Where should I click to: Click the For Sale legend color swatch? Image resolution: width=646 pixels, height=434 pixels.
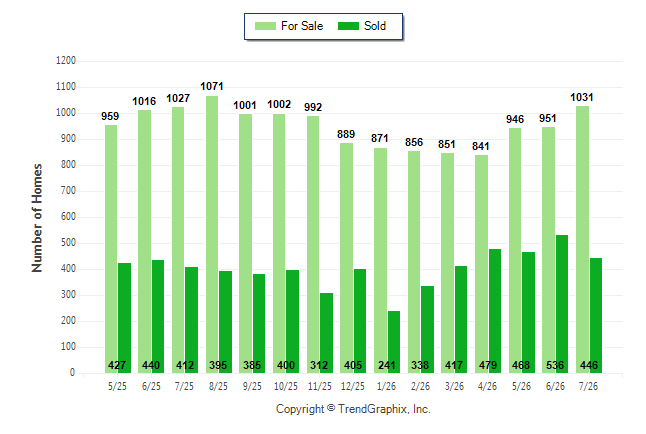(x=265, y=26)
